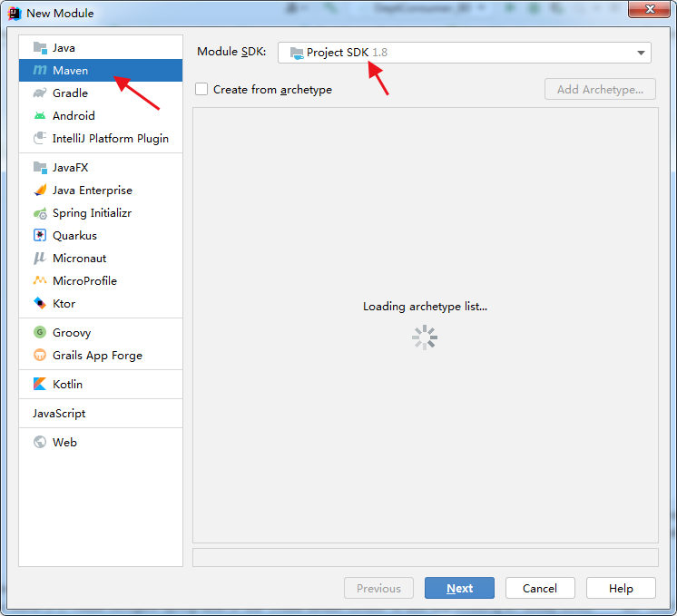Click the loading spinner in archetype list

tap(425, 337)
